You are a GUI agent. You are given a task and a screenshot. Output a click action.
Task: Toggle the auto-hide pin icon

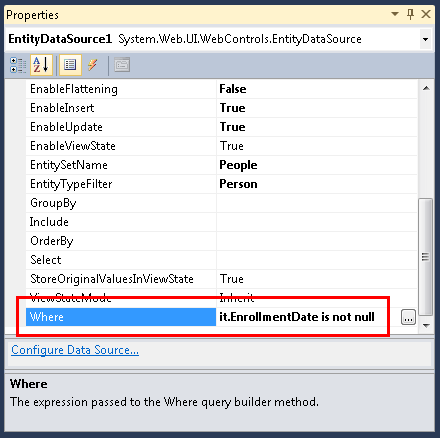tap(410, 14)
